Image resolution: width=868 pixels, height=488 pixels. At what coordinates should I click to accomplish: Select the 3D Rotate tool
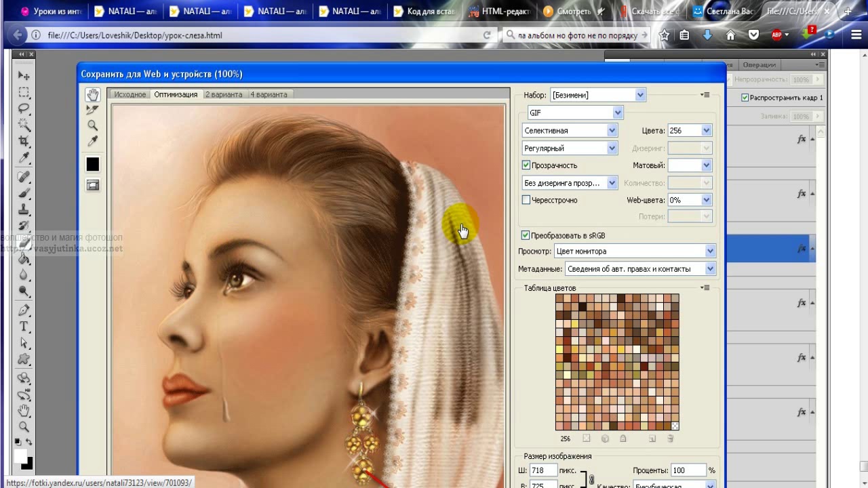[x=24, y=378]
